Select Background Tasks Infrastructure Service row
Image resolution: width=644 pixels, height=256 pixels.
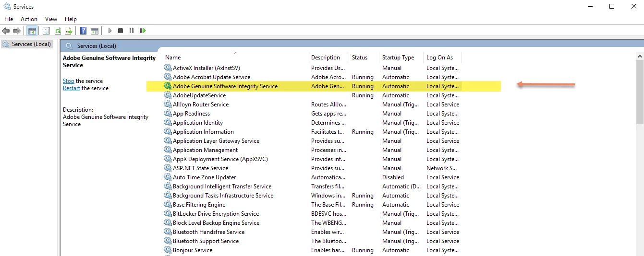tap(312, 196)
